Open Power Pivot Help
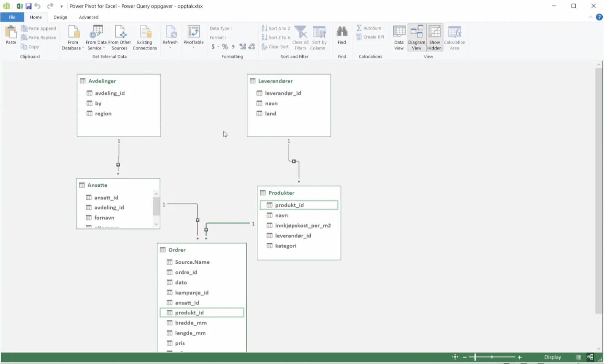The height and width of the screenshot is (364, 604). coord(599,17)
